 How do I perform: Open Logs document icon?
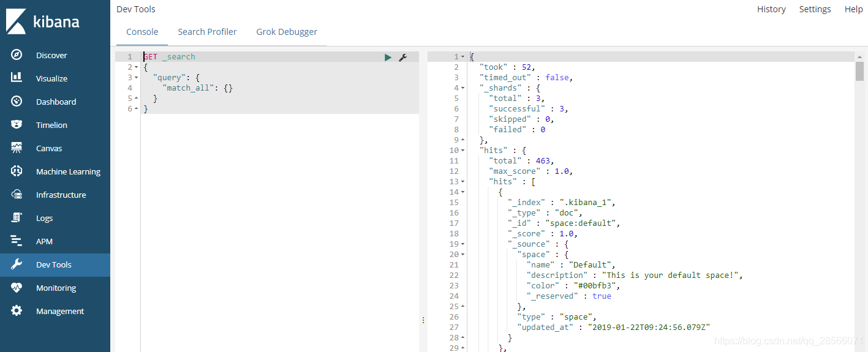tap(17, 218)
